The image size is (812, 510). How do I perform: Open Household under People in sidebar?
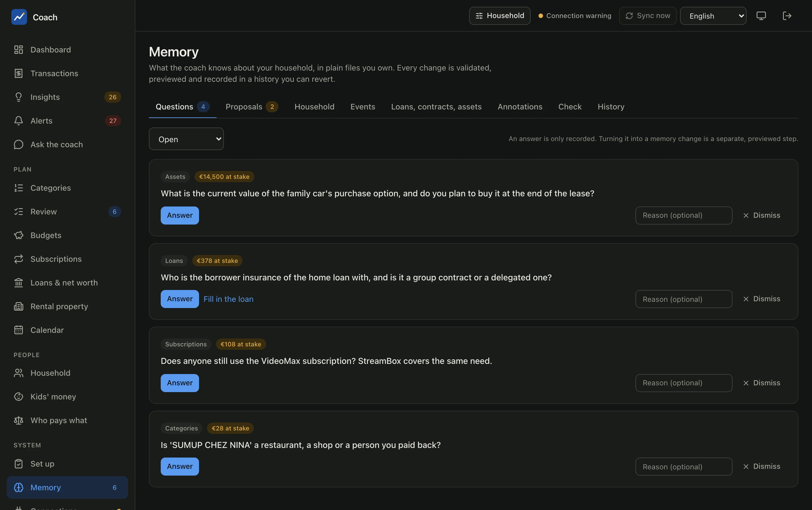click(x=67, y=373)
